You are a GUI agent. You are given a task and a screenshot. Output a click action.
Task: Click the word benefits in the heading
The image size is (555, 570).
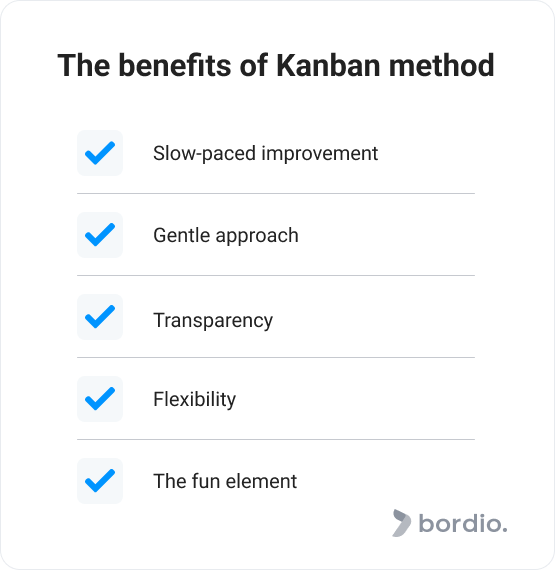coord(175,65)
